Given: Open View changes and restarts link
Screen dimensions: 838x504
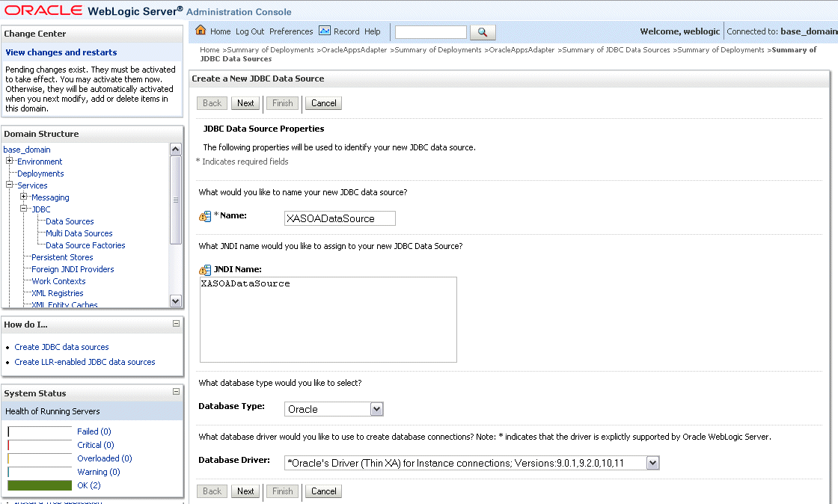Looking at the screenshot, I should tap(61, 52).
